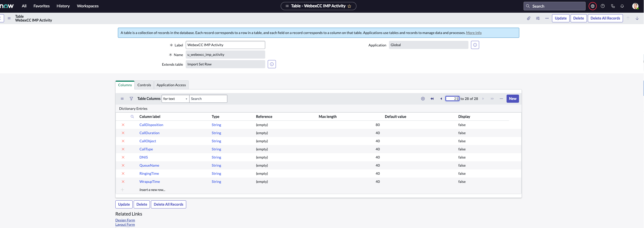The image size is (644, 228).
Task: Click Insert a new row
Action: coord(152,190)
